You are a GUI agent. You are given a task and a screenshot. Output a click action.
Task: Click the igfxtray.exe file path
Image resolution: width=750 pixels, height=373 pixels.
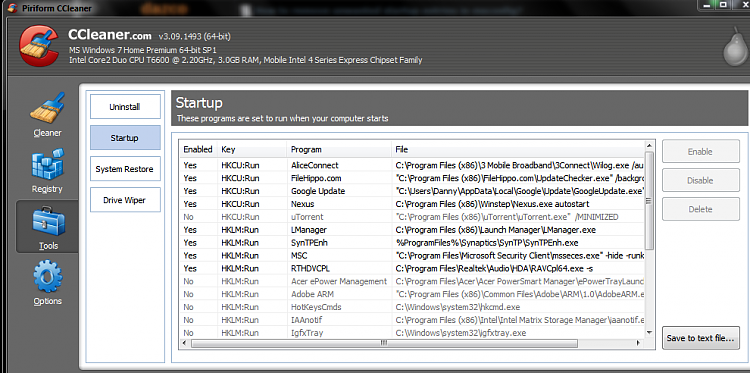tap(461, 333)
